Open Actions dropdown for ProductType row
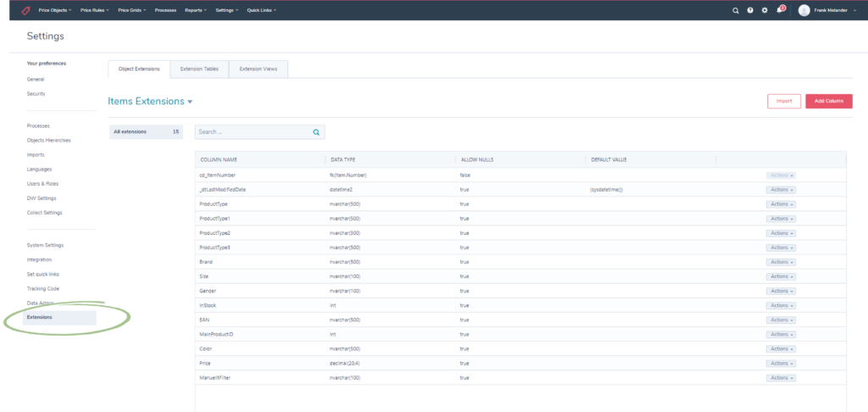Viewport: 868px width, 412px height. [781, 203]
